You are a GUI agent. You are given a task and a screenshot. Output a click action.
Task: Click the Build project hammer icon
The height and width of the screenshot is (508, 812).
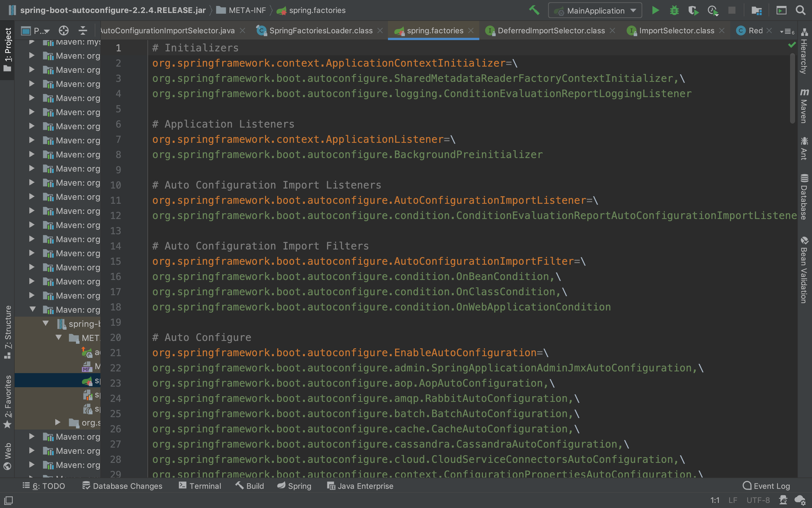click(534, 10)
